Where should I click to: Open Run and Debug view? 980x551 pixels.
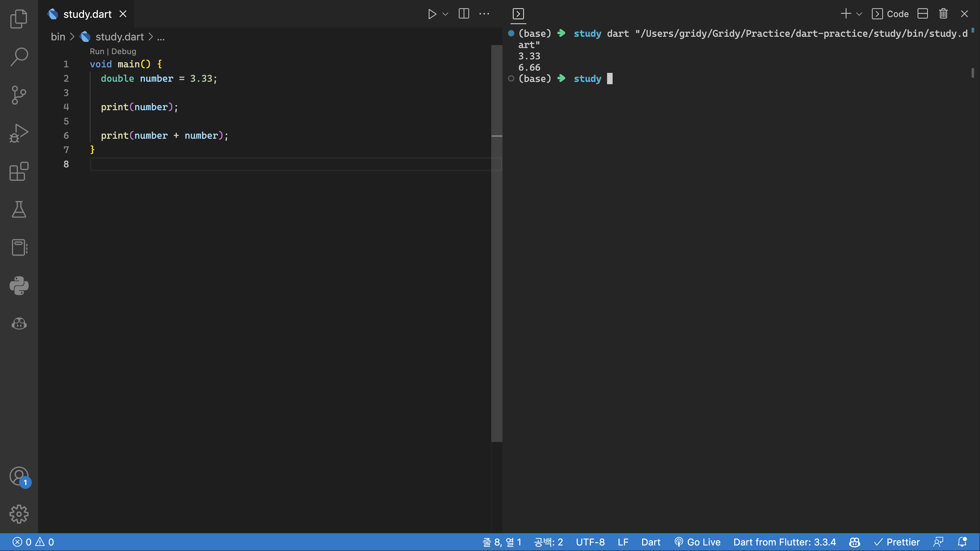click(19, 133)
